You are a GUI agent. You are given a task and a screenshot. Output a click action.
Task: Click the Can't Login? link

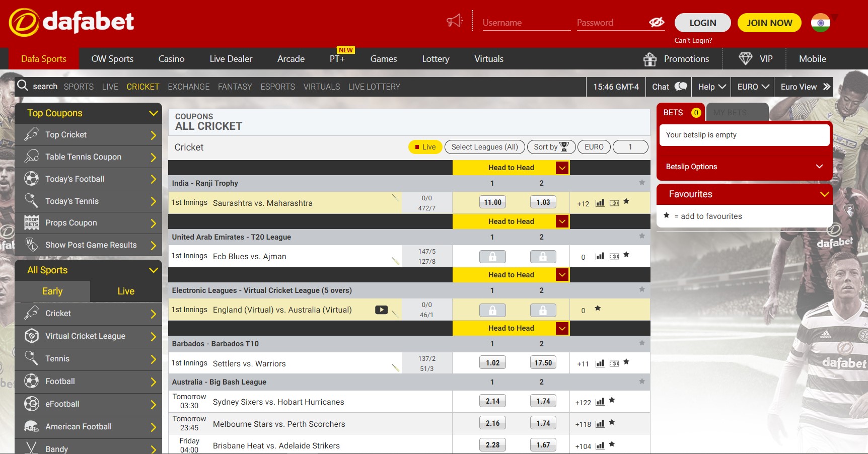tap(693, 40)
